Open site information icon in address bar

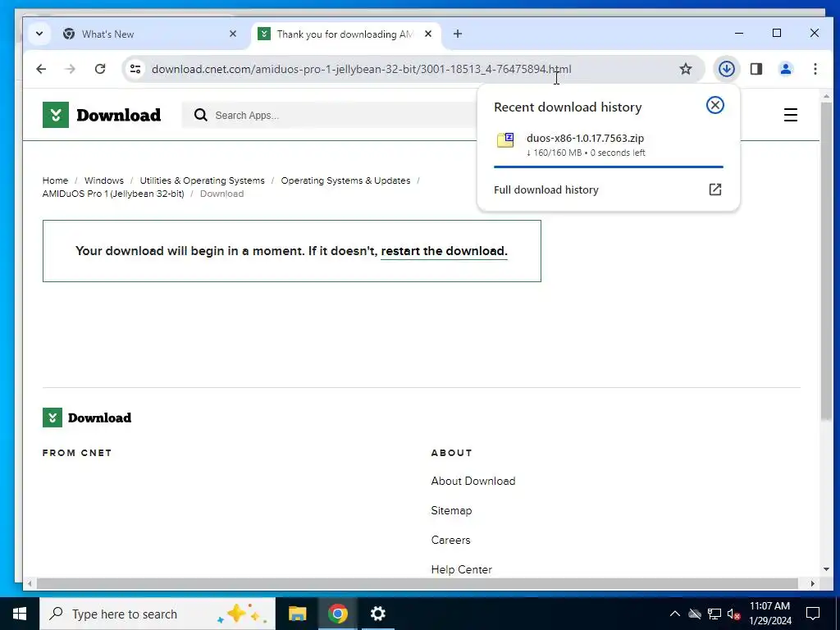tap(135, 69)
